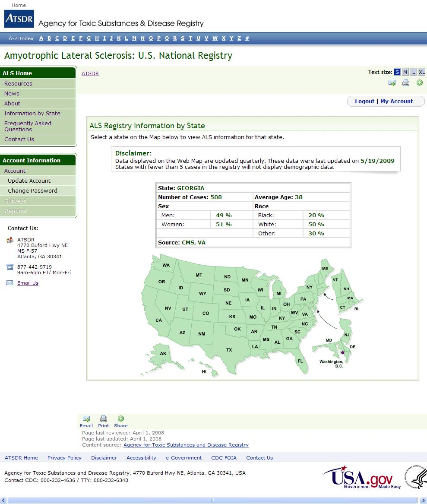427x504 pixels.
Task: Click the green share plus icon at top right
Action: point(420,82)
